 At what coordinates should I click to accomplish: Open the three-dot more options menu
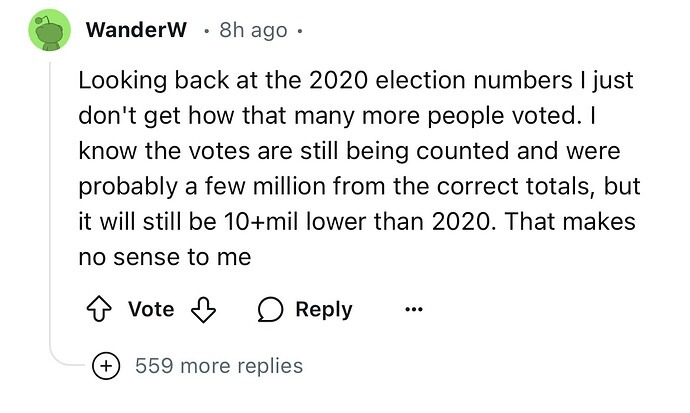pos(413,310)
